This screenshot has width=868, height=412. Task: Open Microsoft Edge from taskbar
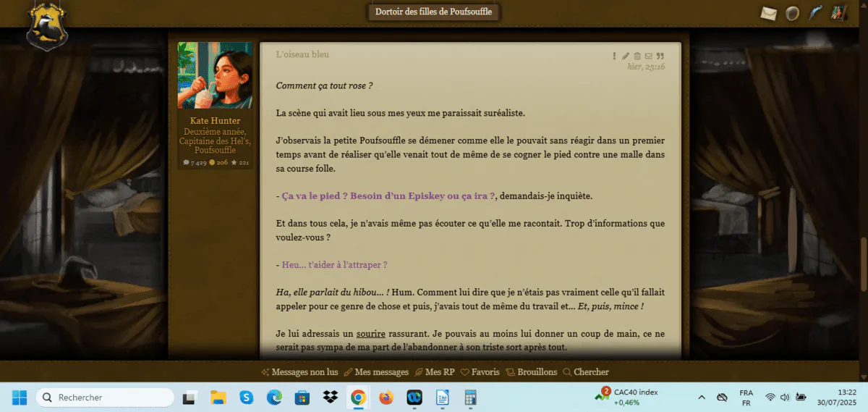[x=274, y=397]
